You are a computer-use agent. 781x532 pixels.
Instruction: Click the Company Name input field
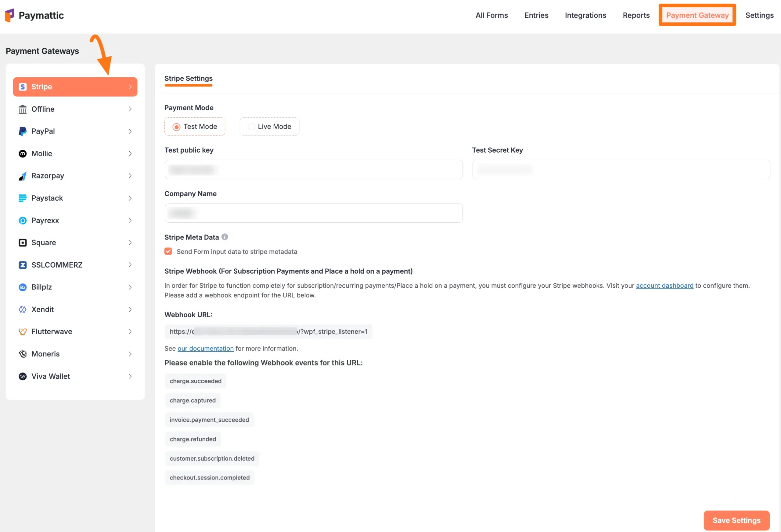click(314, 213)
